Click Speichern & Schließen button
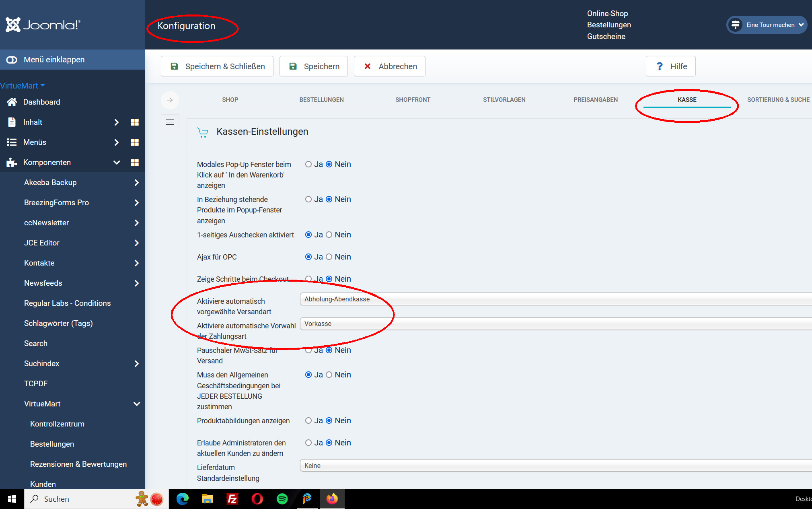The width and height of the screenshot is (812, 509). click(x=217, y=66)
